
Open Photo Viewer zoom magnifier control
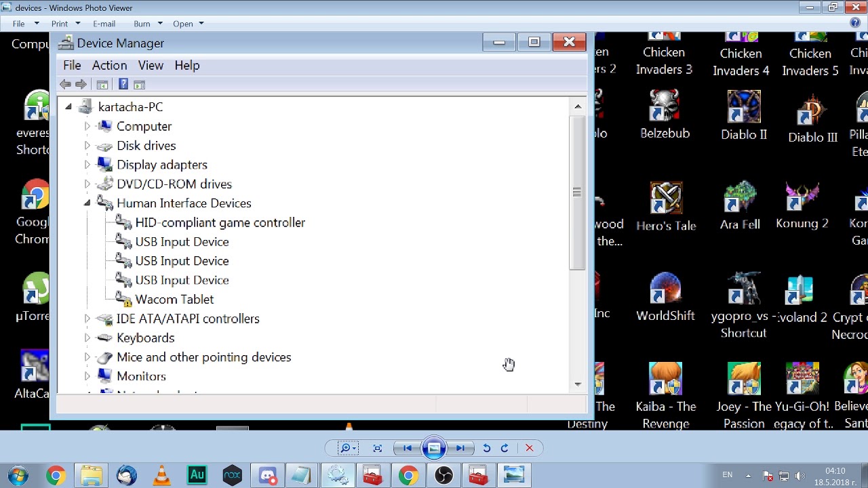pyautogui.click(x=348, y=448)
